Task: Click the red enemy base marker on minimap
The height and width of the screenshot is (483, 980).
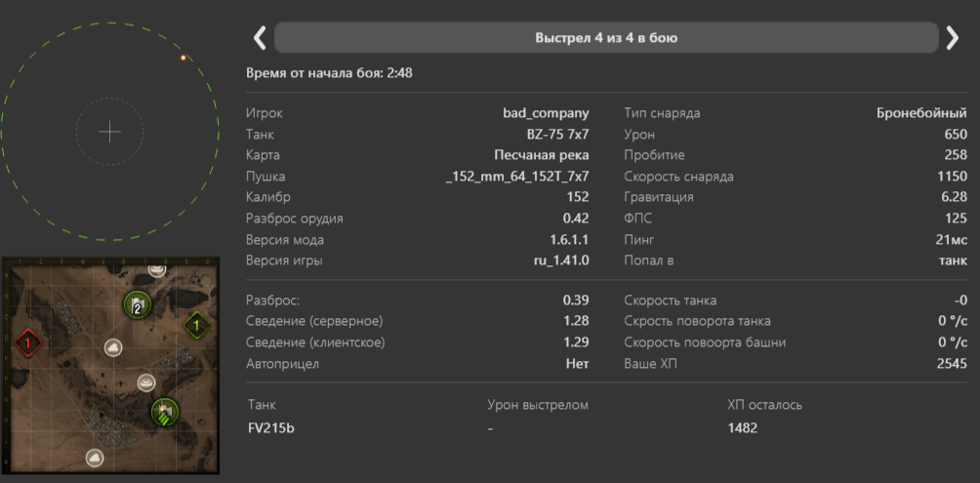Action: coord(27,342)
